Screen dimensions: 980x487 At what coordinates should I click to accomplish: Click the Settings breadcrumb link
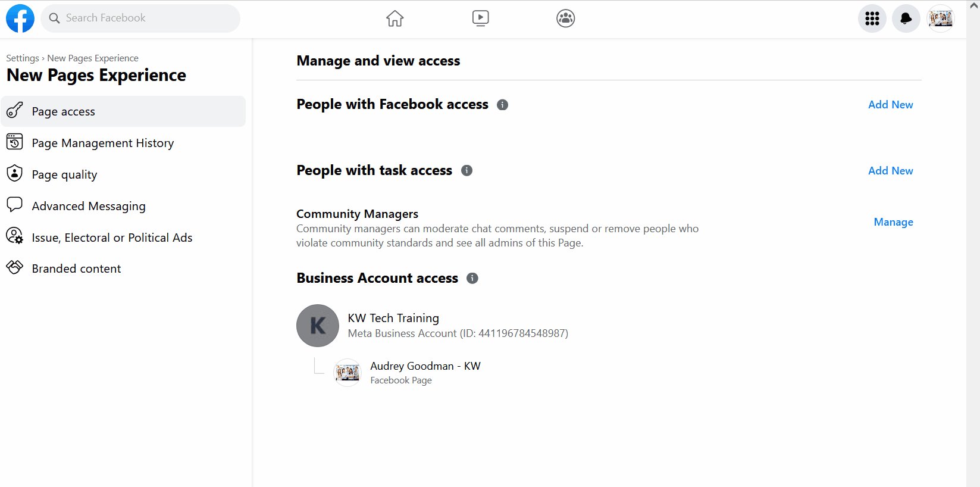23,58
